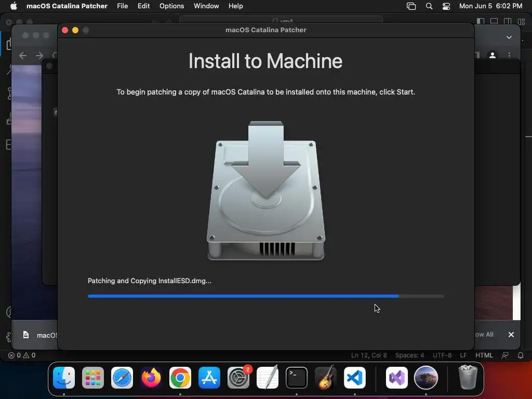The height and width of the screenshot is (399, 532).
Task: Click the errors and warnings count in VS Code
Action: 22,355
